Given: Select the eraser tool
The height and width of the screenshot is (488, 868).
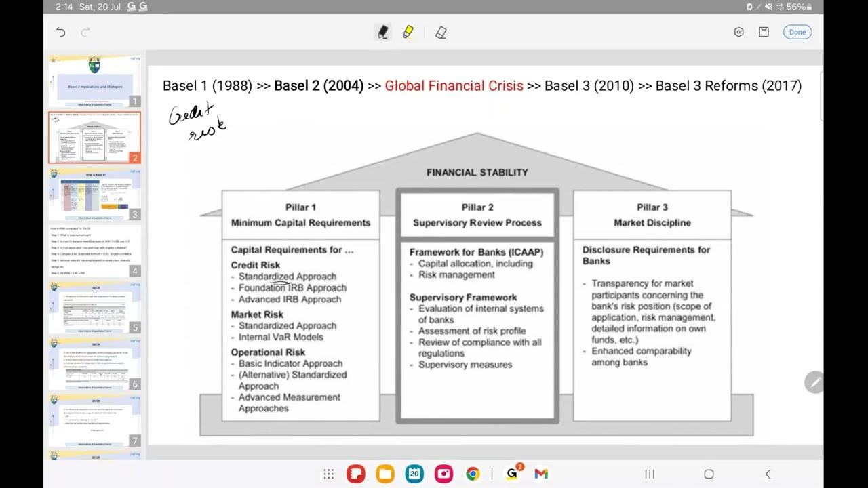Looking at the screenshot, I should coord(441,32).
